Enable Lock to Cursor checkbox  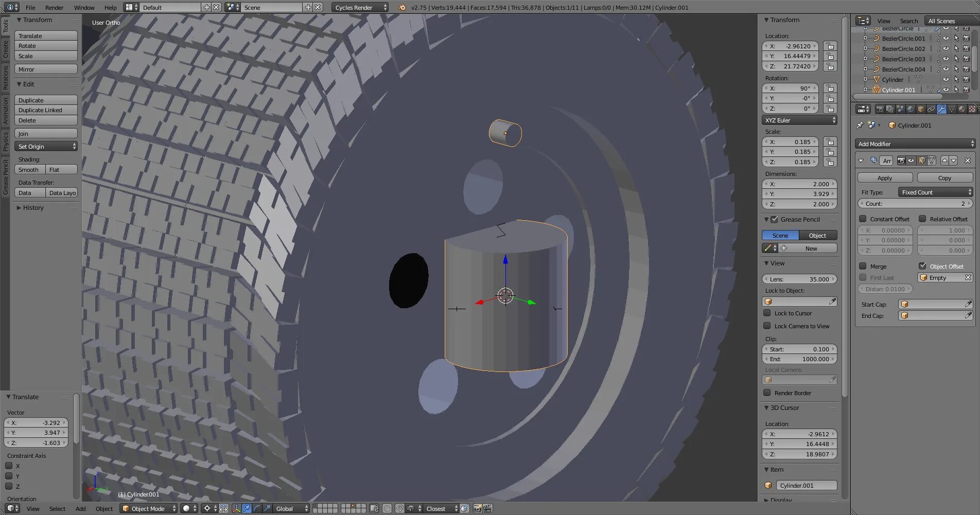click(x=767, y=313)
